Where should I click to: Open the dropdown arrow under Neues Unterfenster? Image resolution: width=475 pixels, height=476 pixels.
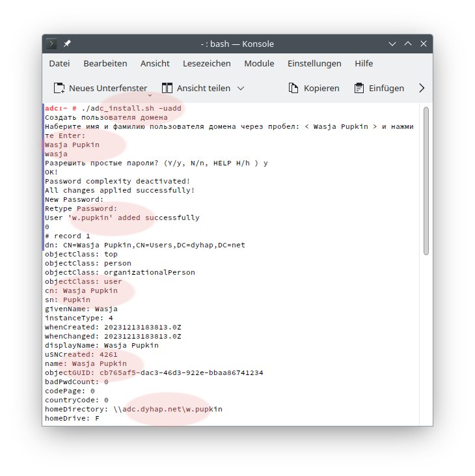[x=150, y=94]
